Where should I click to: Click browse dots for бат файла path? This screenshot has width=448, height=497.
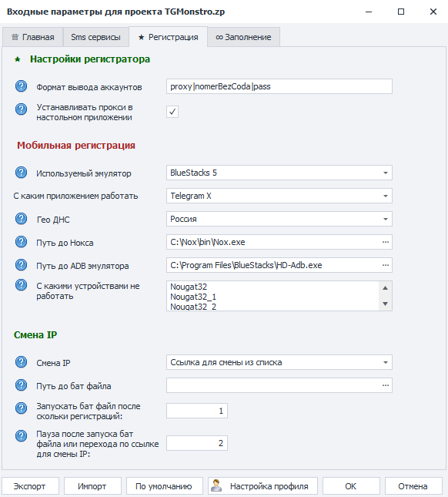386,385
